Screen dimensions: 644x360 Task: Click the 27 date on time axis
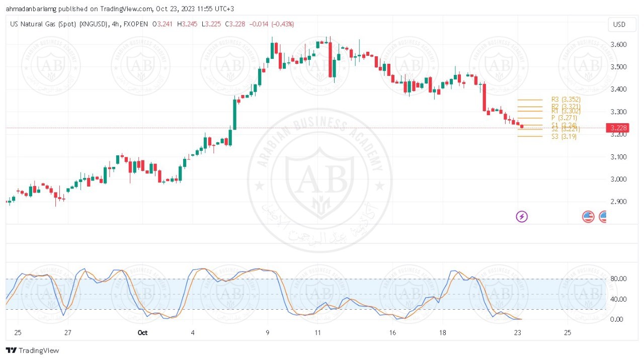click(x=68, y=333)
